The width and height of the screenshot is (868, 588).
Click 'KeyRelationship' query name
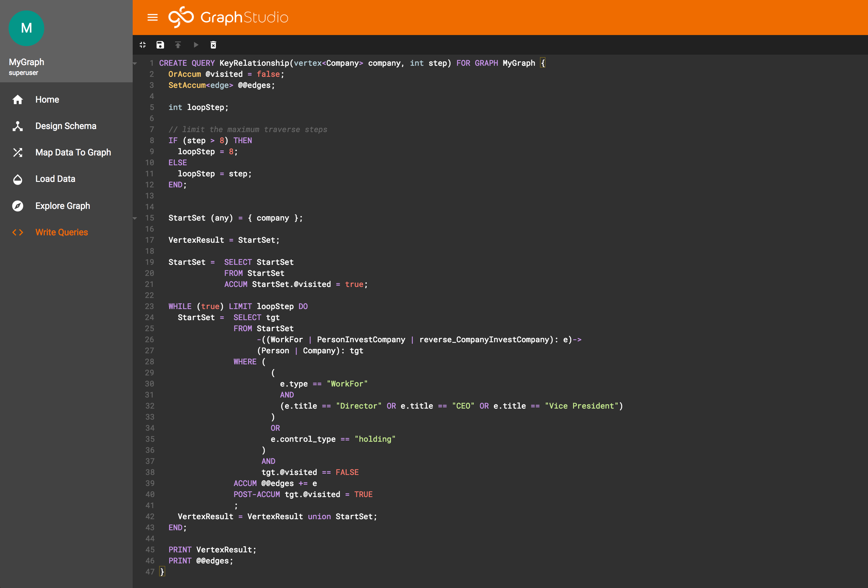[254, 63]
